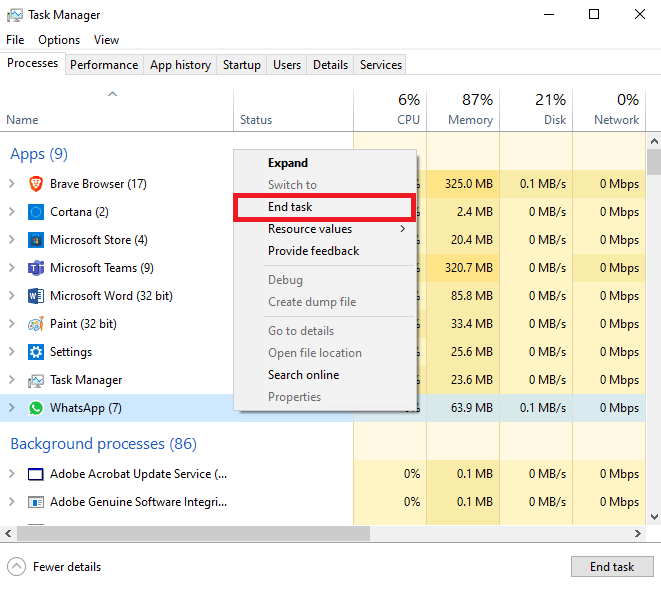Sort by the Disk column header
The height and width of the screenshot is (591, 661).
point(536,110)
